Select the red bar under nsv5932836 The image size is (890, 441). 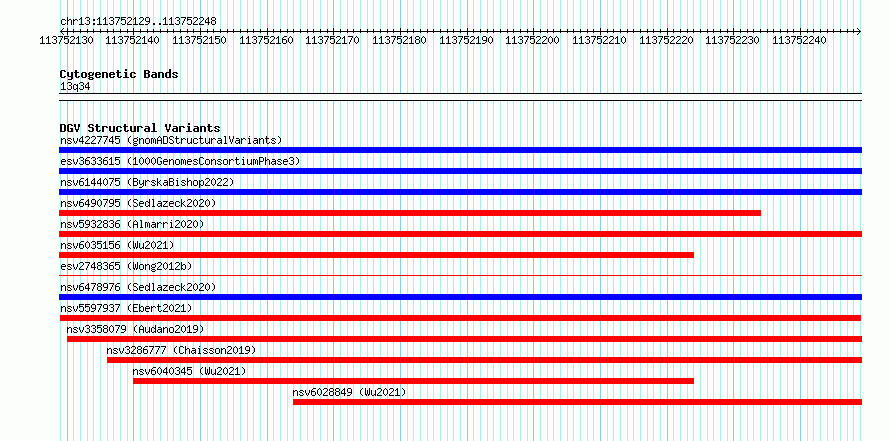460,234
